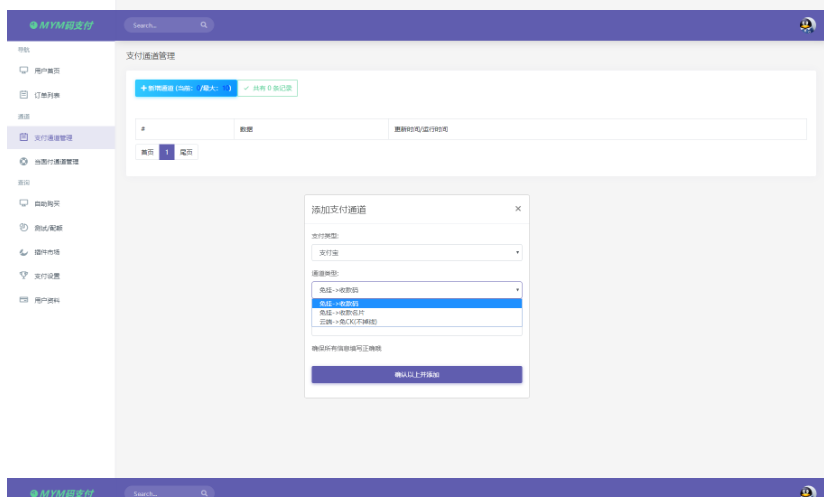Click the 支付设置 sidebar icon
The width and height of the screenshot is (824, 497).
point(24,276)
